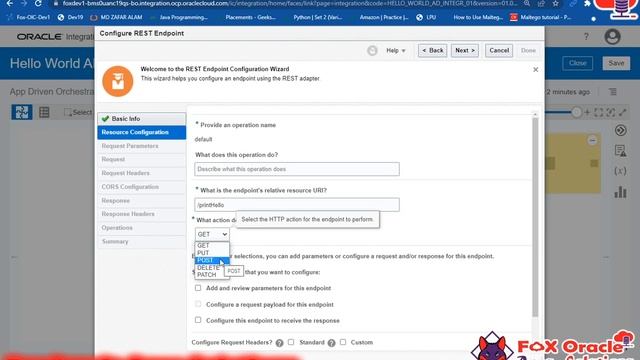Click help icon next to Configure Request Headers
640x360 pixels.
click(279, 343)
